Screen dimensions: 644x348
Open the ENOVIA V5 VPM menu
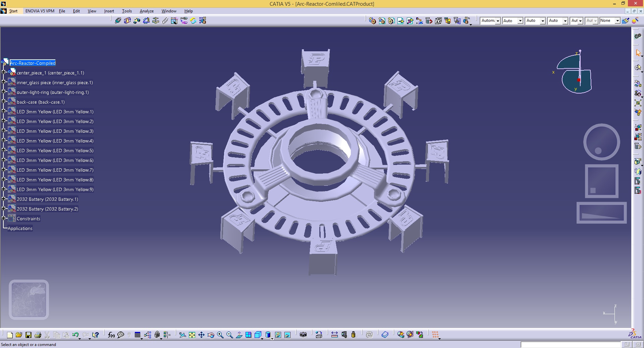tap(40, 11)
